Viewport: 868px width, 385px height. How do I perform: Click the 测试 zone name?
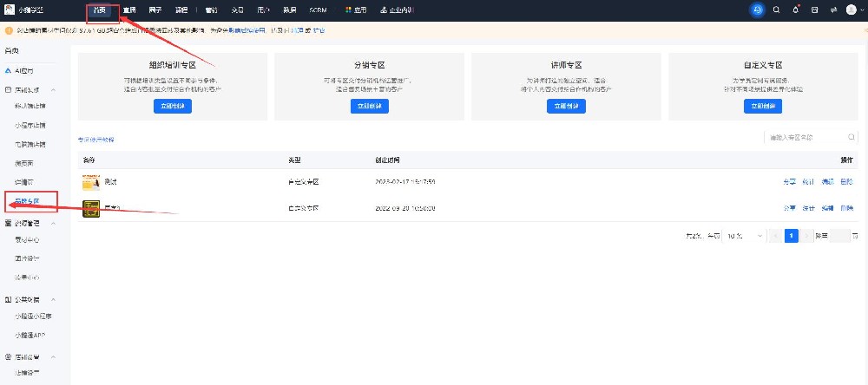[x=110, y=181]
